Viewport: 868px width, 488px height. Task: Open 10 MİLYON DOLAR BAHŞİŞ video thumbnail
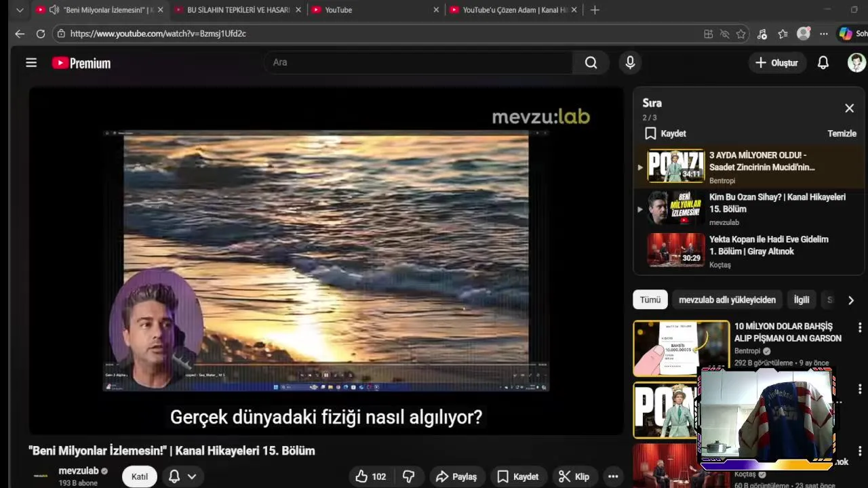coord(682,348)
